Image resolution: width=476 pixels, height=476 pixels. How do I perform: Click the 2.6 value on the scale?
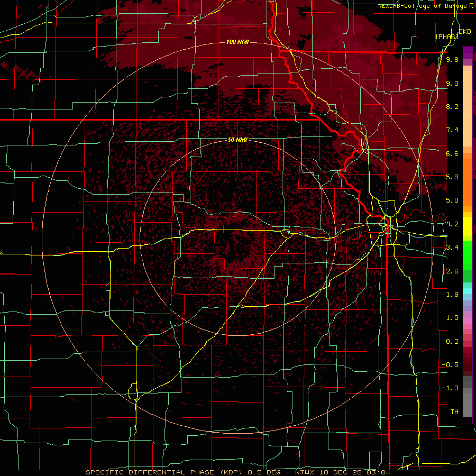tap(452, 271)
